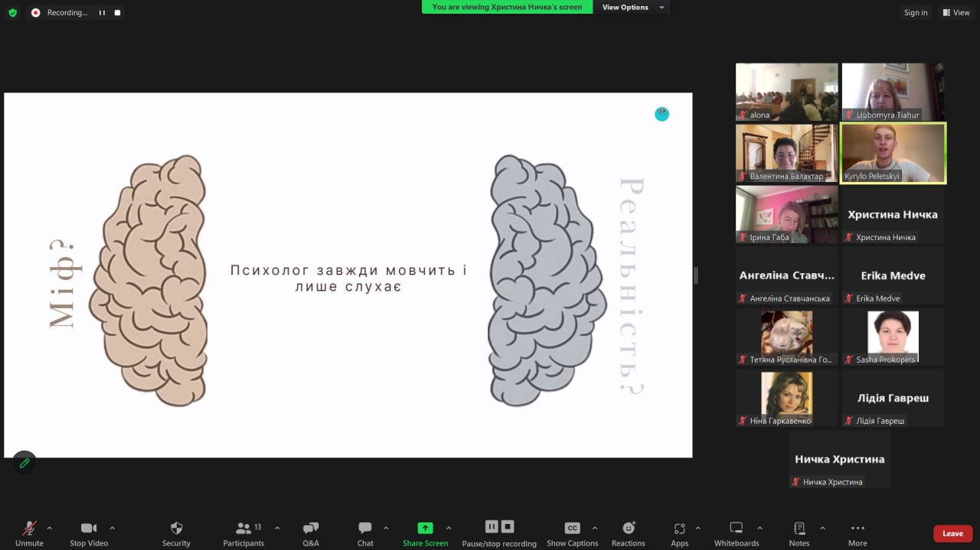Open the Chat panel
Image resolution: width=980 pixels, height=550 pixels.
point(365,533)
